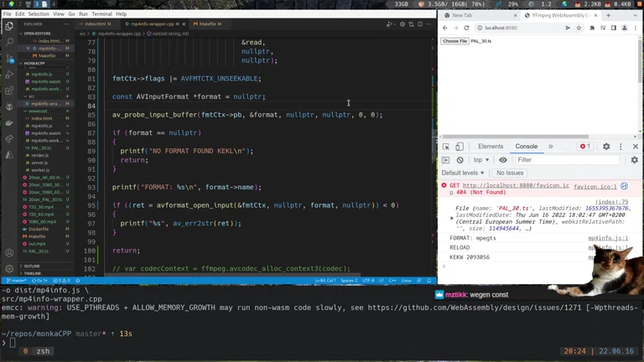Open the Explorer view in activity bar
Image resolution: width=644 pixels, height=362 pixels.
tap(9, 26)
